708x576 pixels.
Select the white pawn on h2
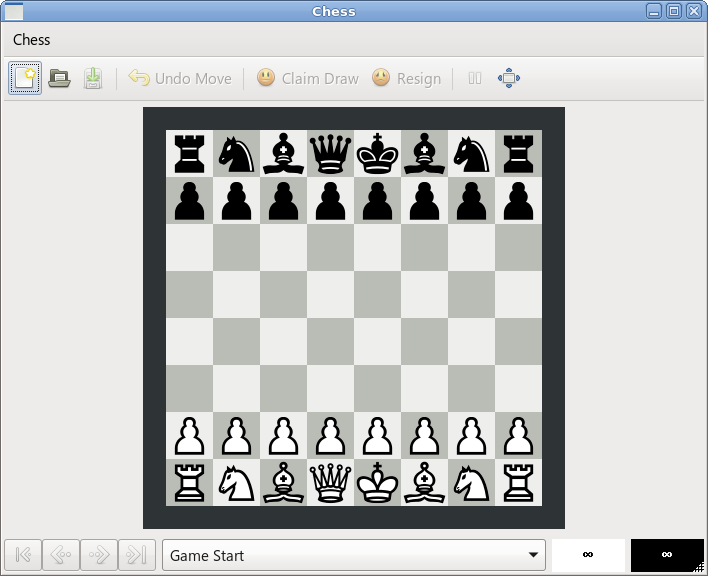coord(518,435)
